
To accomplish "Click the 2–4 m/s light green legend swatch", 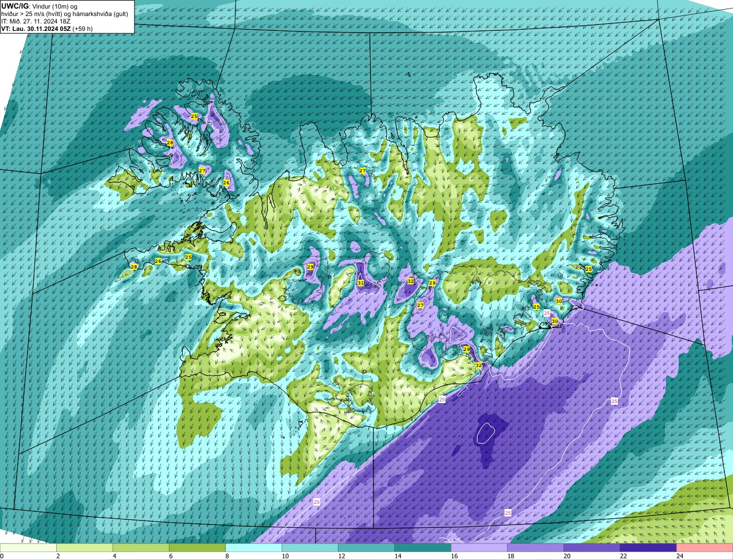I will coord(85,547).
